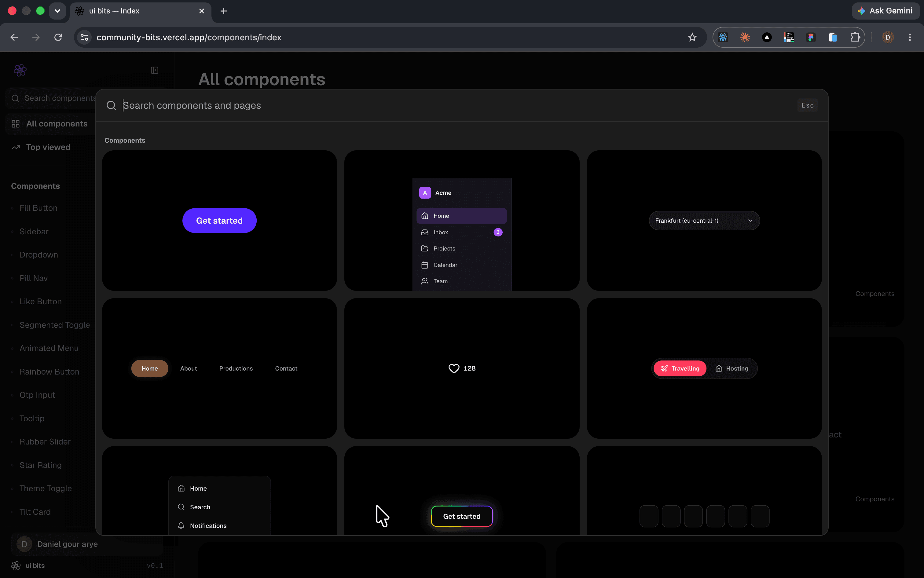Select Contact in the pill nav preview
Viewport: 924px width, 578px height.
tap(286, 368)
